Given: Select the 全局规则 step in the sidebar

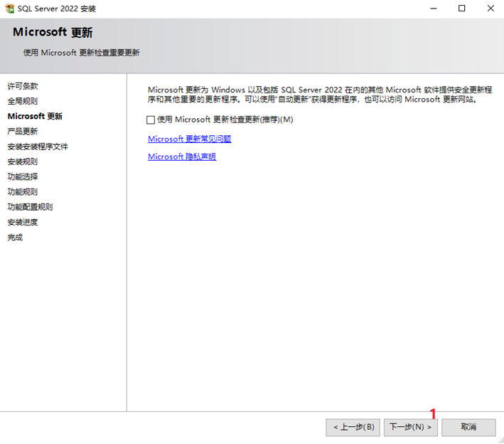Looking at the screenshot, I should [x=23, y=101].
